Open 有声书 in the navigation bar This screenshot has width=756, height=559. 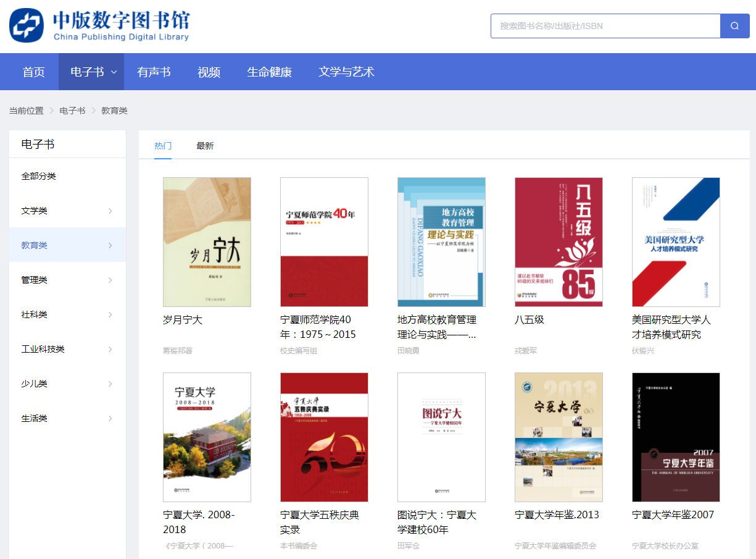coord(154,72)
